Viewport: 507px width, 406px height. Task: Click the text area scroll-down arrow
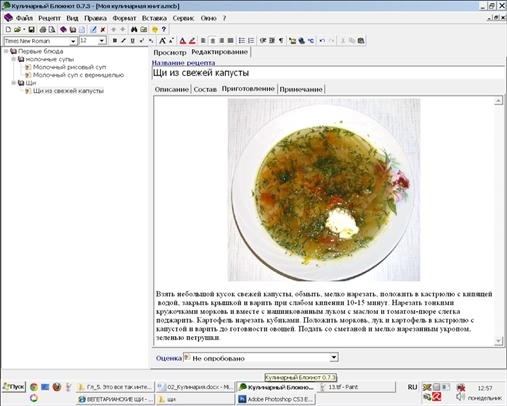point(498,341)
